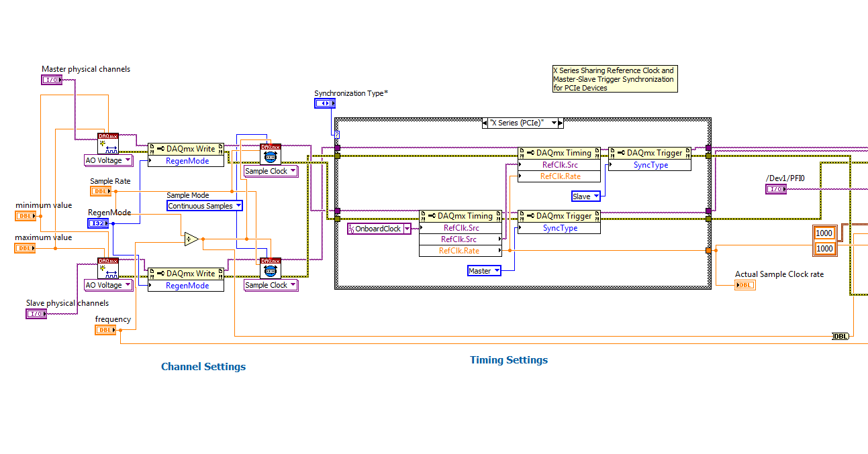The width and height of the screenshot is (868, 454).
Task: Click the lower 1000 numeric constant
Action: tap(824, 248)
